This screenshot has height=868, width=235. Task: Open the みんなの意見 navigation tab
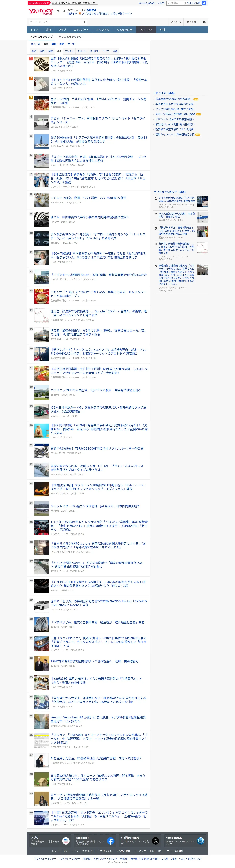tap(124, 30)
